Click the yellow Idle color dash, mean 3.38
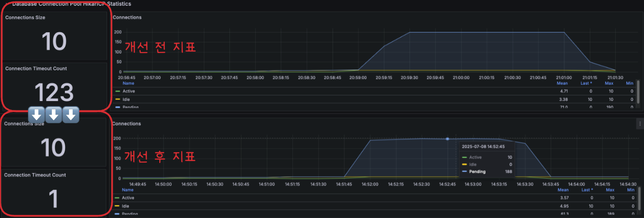 [x=117, y=99]
